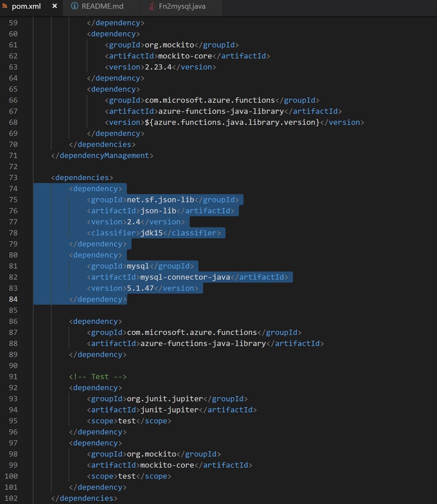437x504 pixels.
Task: Click opening dependency tag on line 60
Action: click(113, 34)
